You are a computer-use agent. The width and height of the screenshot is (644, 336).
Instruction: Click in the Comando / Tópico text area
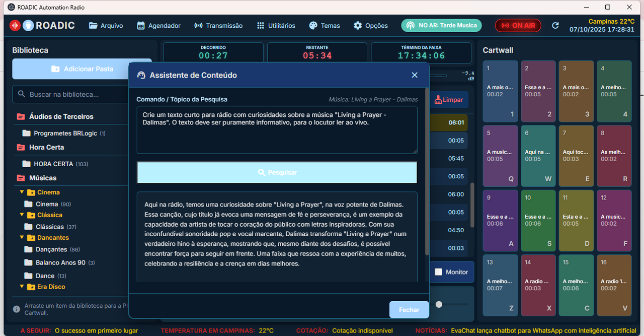(x=277, y=130)
